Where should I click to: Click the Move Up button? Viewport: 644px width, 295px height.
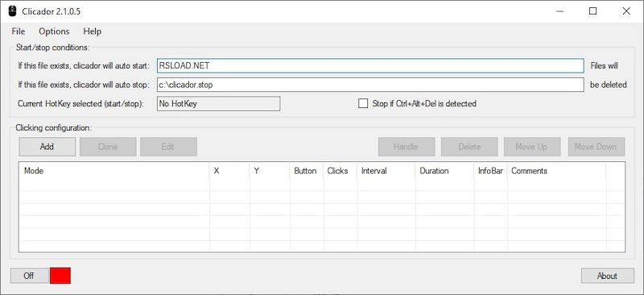532,147
